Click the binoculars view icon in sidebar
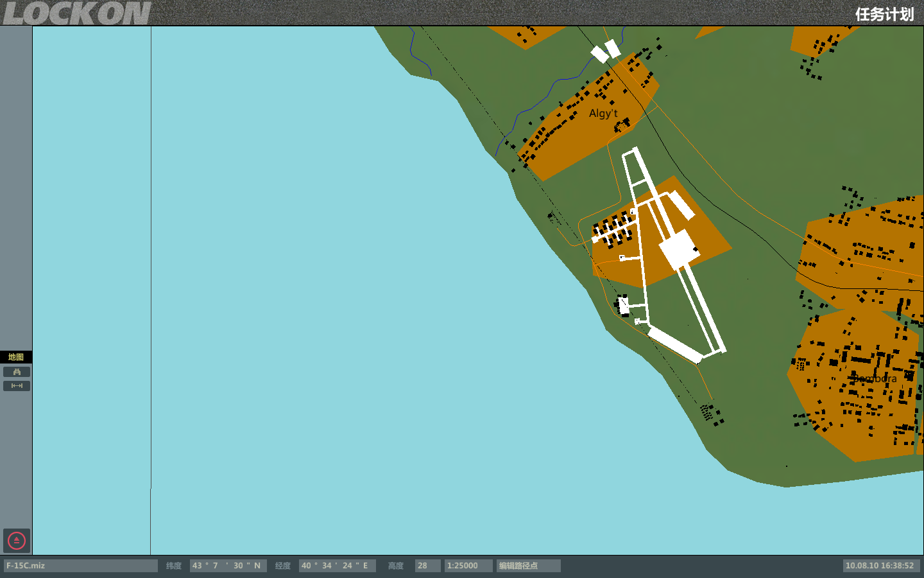Viewport: 924px width, 578px height. coord(17,372)
